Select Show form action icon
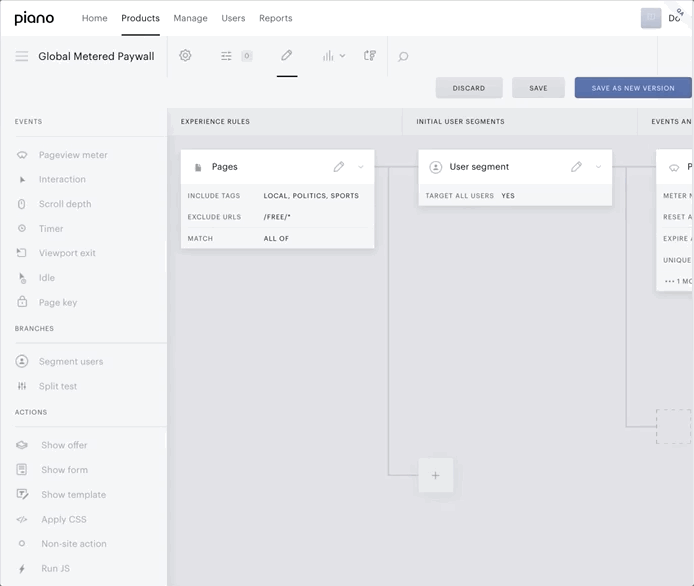Image resolution: width=694 pixels, height=586 pixels. (22, 469)
